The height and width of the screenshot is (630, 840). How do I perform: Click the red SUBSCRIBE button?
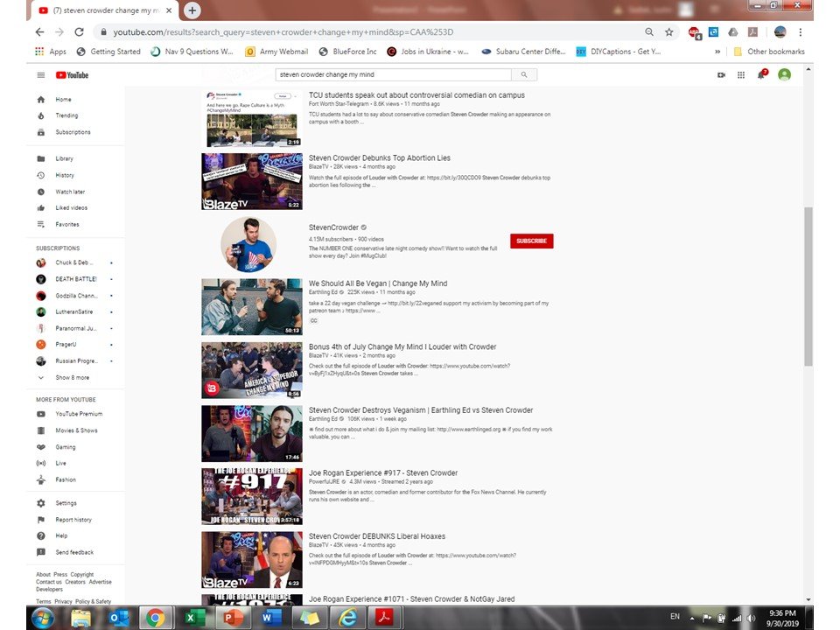[531, 241]
